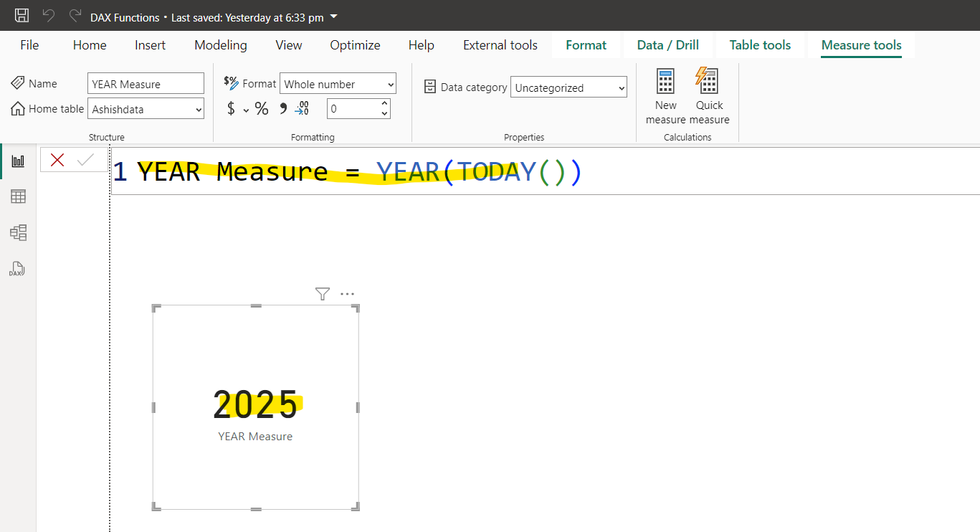
Task: Switch to the Modeling ribbon tab
Action: pyautogui.click(x=220, y=44)
